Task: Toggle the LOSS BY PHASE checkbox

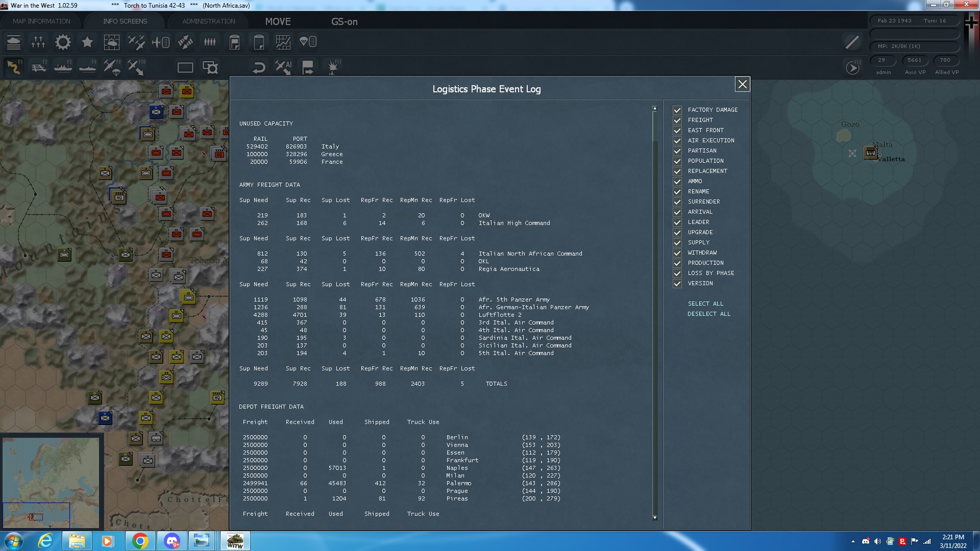Action: (677, 273)
